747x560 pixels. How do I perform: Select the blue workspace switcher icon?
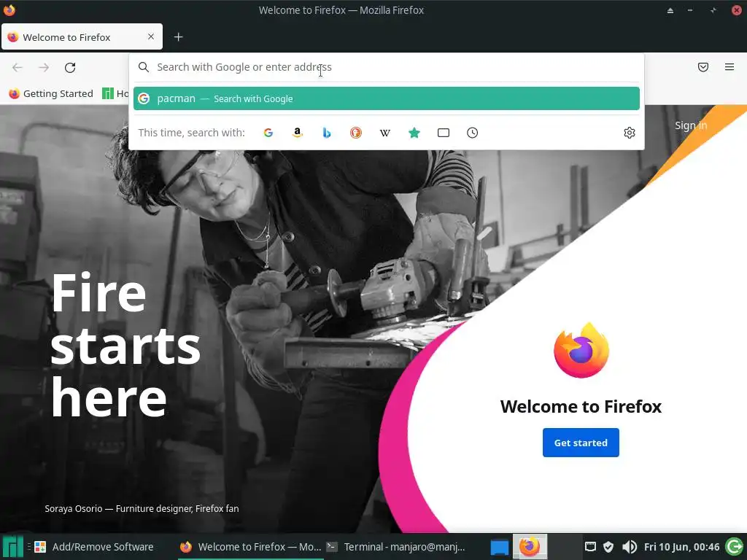[499, 547]
